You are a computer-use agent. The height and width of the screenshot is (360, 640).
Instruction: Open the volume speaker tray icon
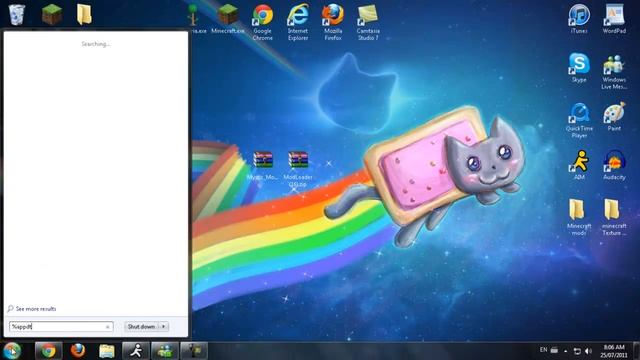(x=588, y=351)
